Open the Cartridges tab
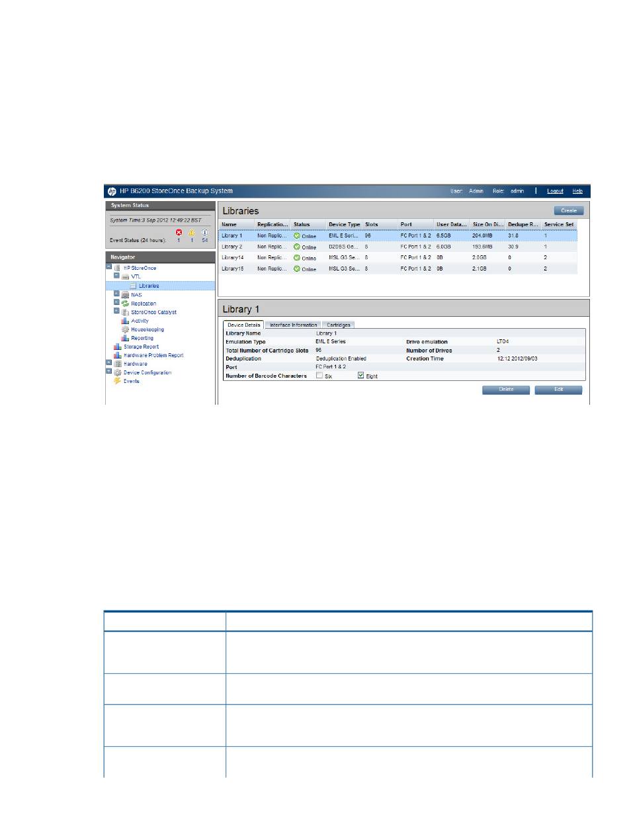This screenshot has height=840, width=631. point(339,325)
